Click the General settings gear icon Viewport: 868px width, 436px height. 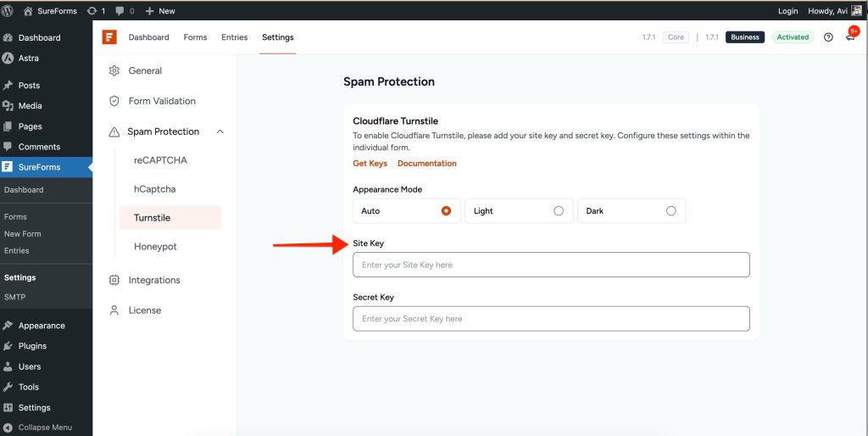(x=114, y=71)
